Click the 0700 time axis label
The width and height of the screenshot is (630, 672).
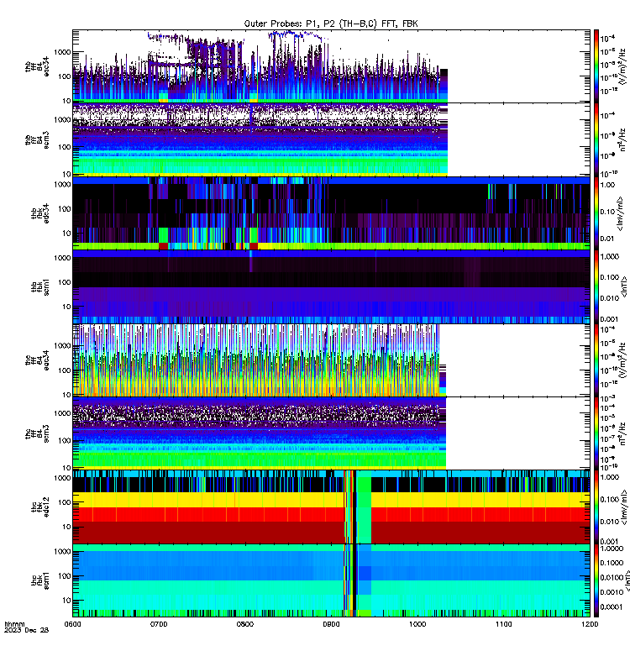pos(159,624)
